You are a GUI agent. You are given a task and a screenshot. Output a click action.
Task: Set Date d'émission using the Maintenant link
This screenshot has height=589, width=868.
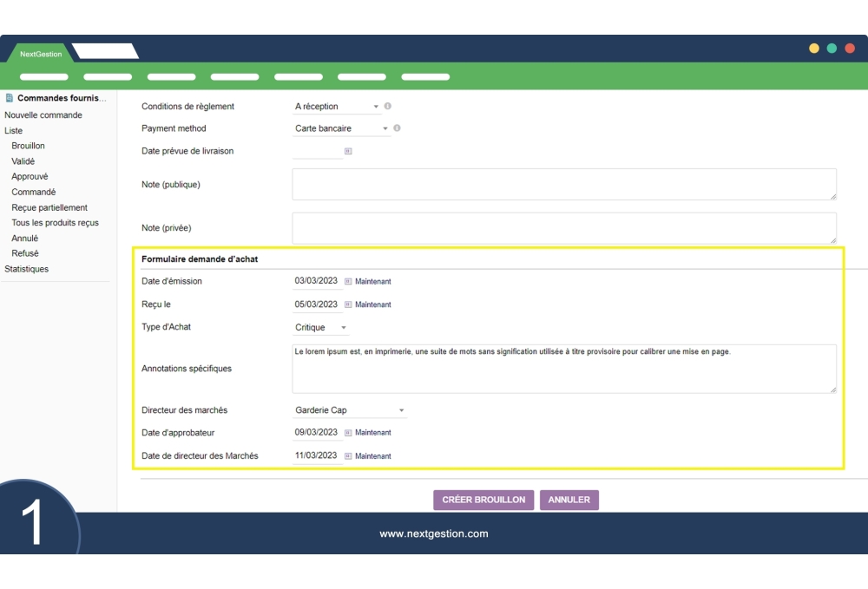[x=373, y=281]
